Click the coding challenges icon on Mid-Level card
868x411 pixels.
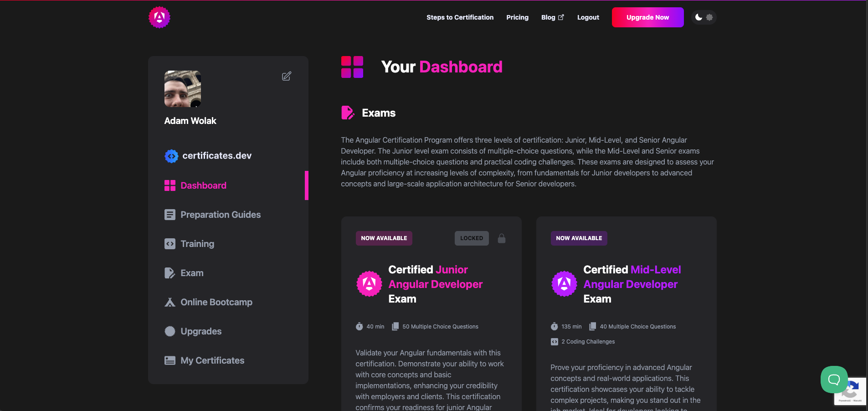tap(555, 342)
